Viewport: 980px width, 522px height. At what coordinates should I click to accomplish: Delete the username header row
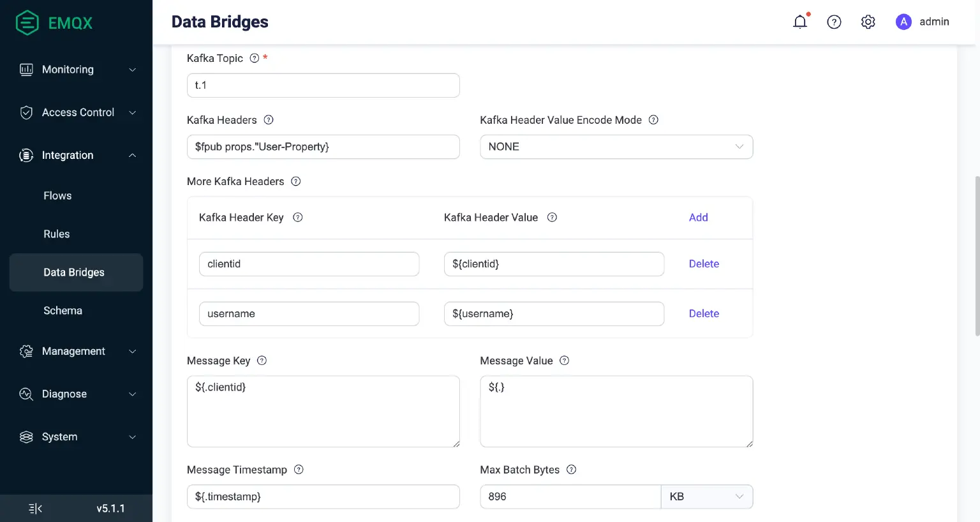click(x=704, y=313)
